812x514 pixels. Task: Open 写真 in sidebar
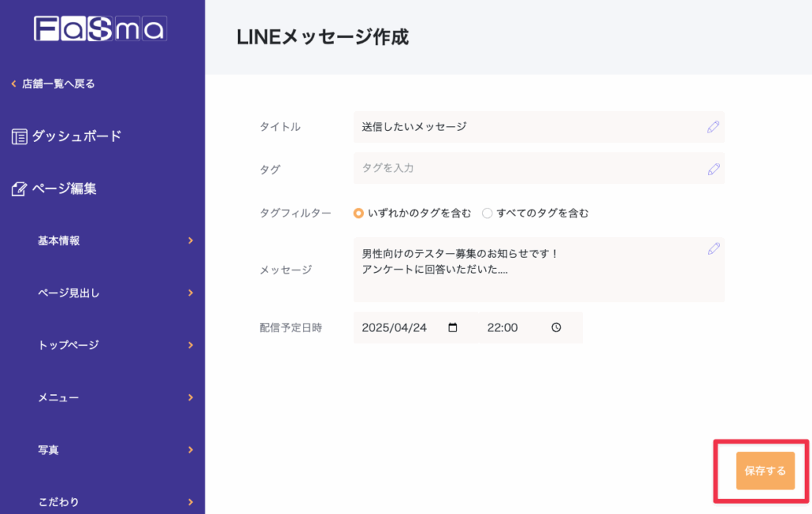click(48, 450)
